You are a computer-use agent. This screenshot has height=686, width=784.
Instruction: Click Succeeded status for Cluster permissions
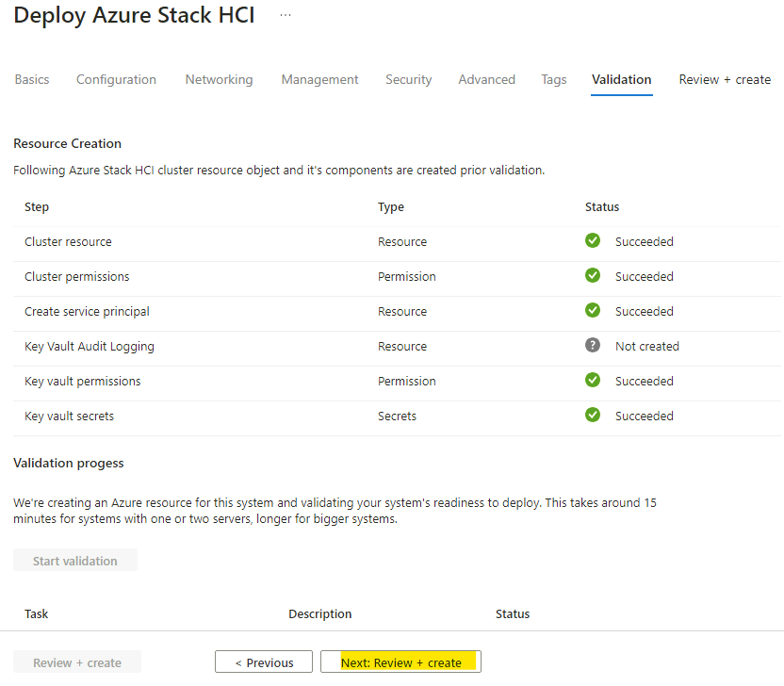pyautogui.click(x=644, y=276)
